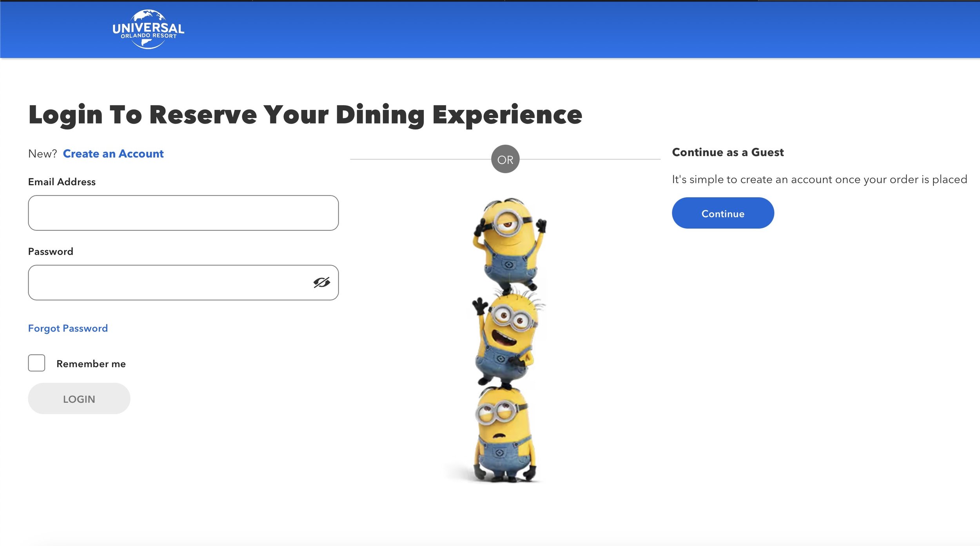The width and height of the screenshot is (980, 546).
Task: Click the Remember me label text
Action: tap(91, 364)
